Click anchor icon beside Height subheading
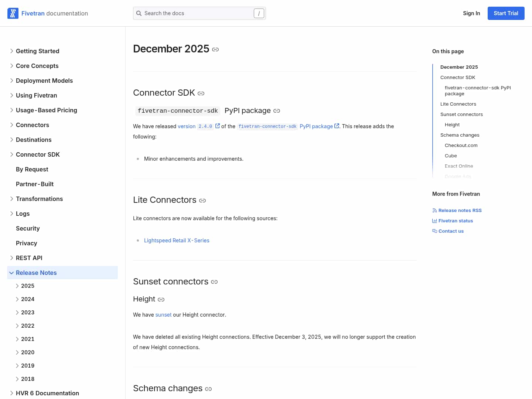 tap(161, 300)
